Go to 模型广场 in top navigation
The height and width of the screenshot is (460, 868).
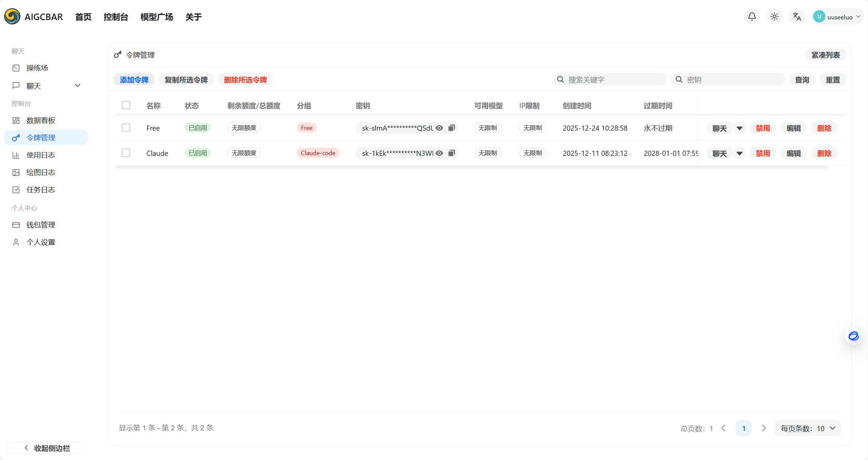tap(157, 17)
